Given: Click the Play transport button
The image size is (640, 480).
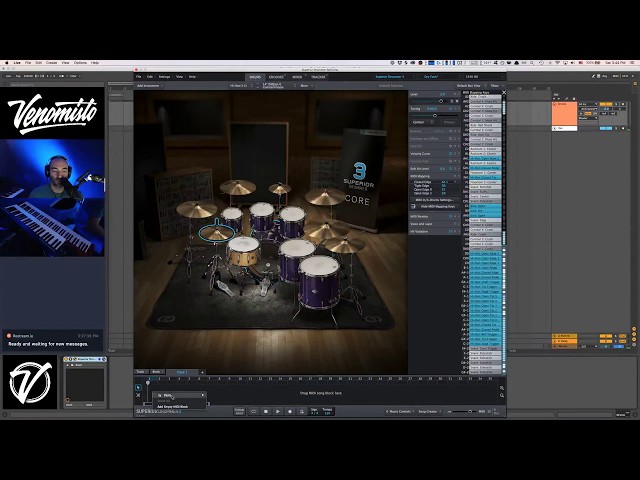Looking at the screenshot, I should click(x=278, y=411).
